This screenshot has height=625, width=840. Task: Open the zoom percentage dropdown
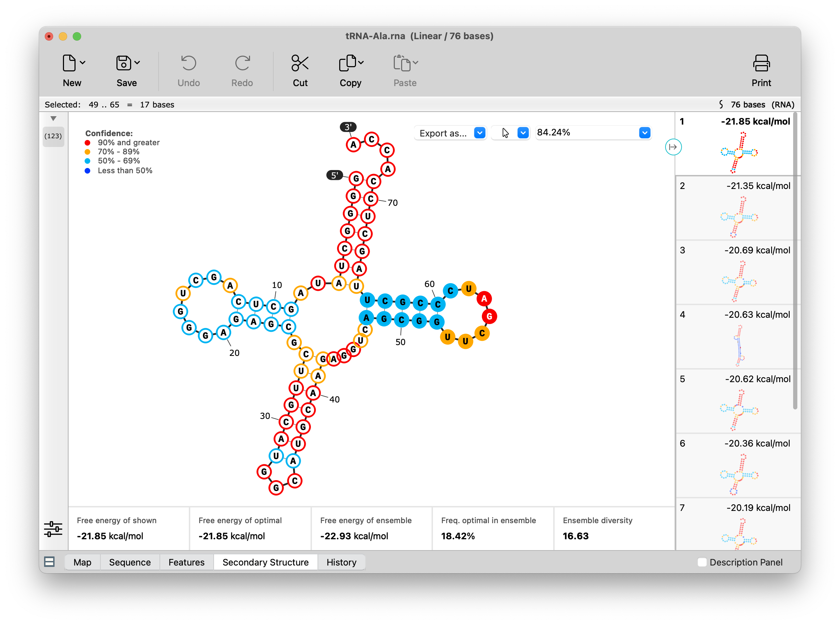coord(645,133)
